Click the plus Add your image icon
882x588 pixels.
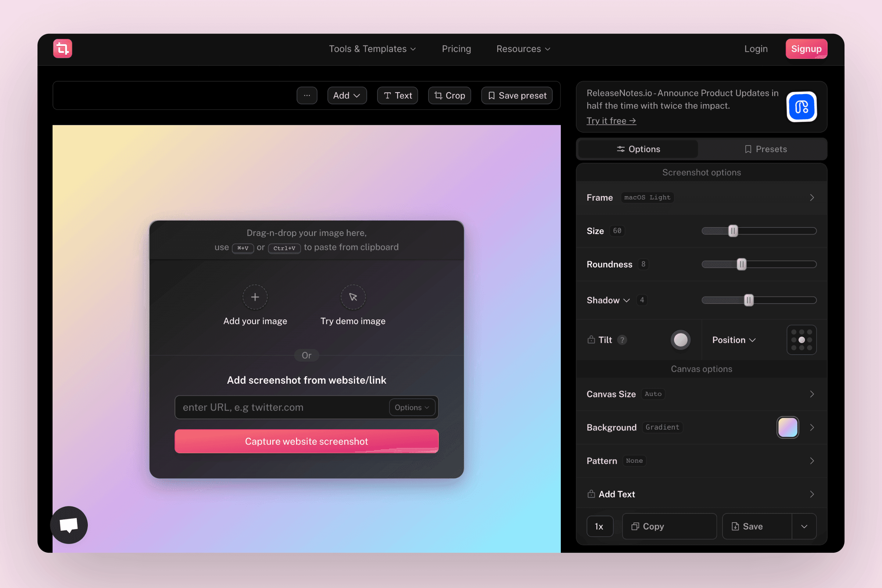click(x=255, y=297)
